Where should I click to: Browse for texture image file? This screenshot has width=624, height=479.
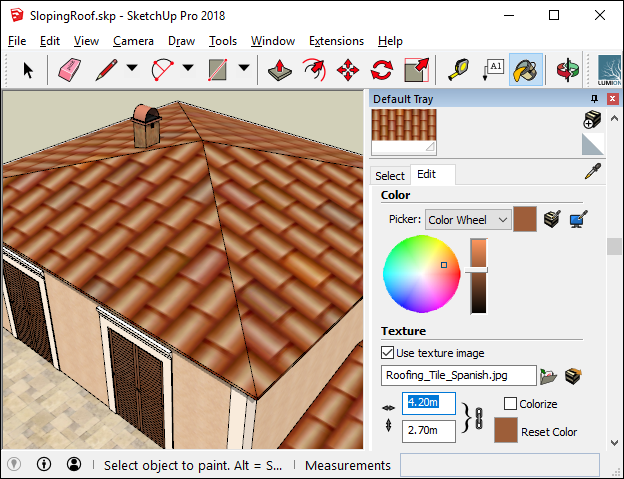coord(546,376)
